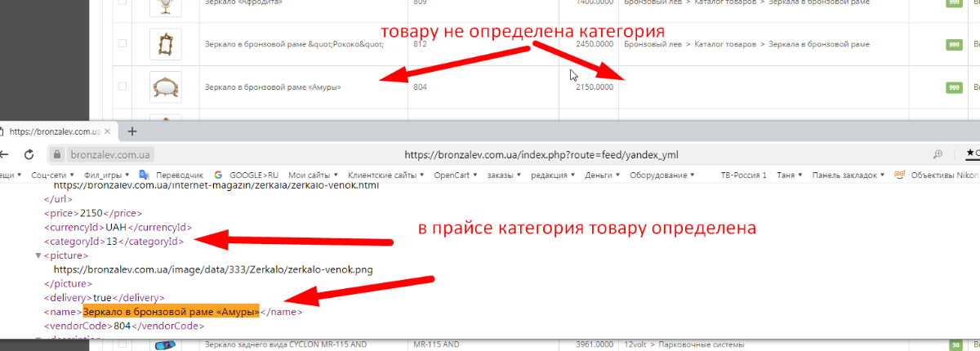Click model cell 804 in table
The image size is (980, 351).
pyautogui.click(x=420, y=87)
